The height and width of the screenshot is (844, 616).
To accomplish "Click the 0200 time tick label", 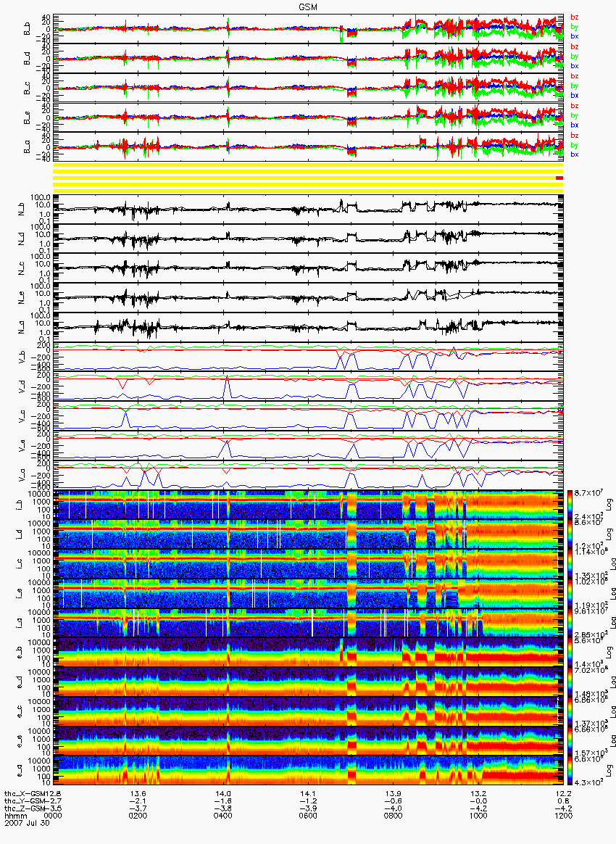I will (x=138, y=816).
